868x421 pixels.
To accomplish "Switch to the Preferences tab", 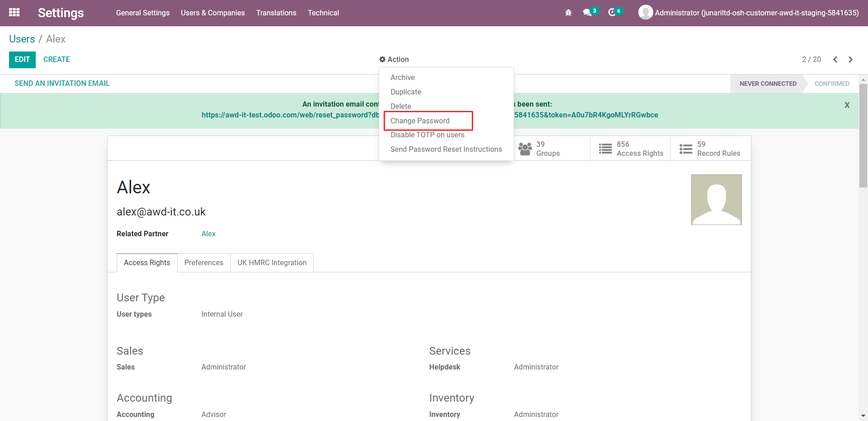I will click(x=203, y=263).
